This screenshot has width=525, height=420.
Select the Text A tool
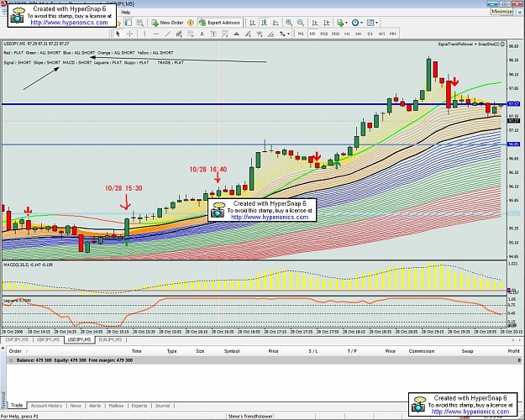pos(202,34)
